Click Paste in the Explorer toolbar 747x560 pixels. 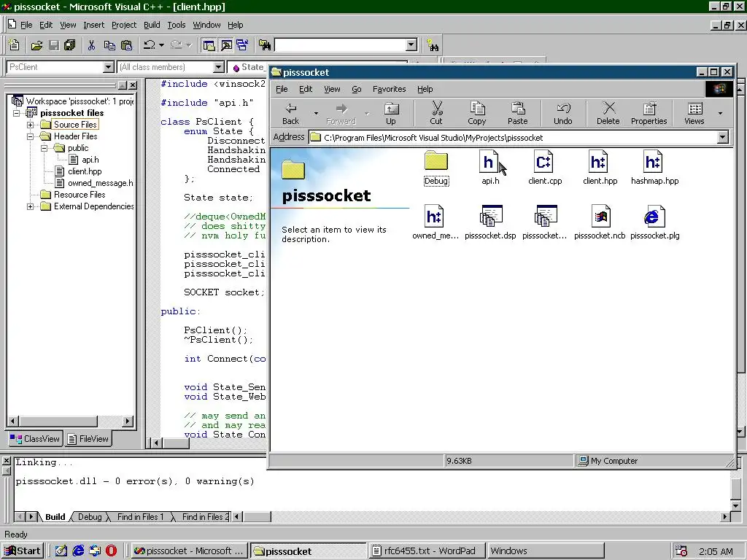click(517, 113)
